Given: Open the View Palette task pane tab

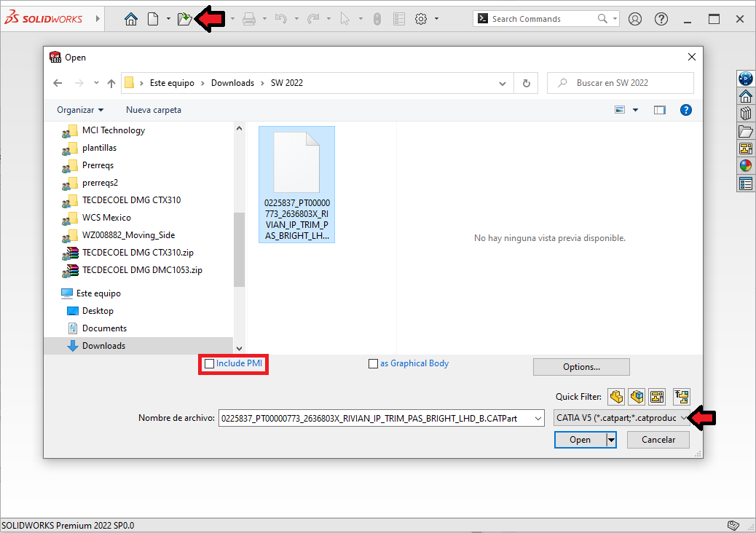Looking at the screenshot, I should pos(745,149).
